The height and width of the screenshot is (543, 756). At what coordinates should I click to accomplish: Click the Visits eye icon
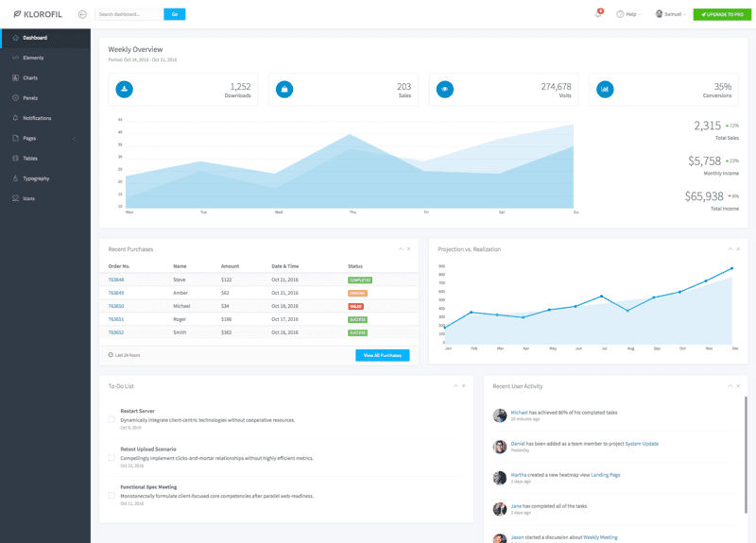click(x=445, y=90)
